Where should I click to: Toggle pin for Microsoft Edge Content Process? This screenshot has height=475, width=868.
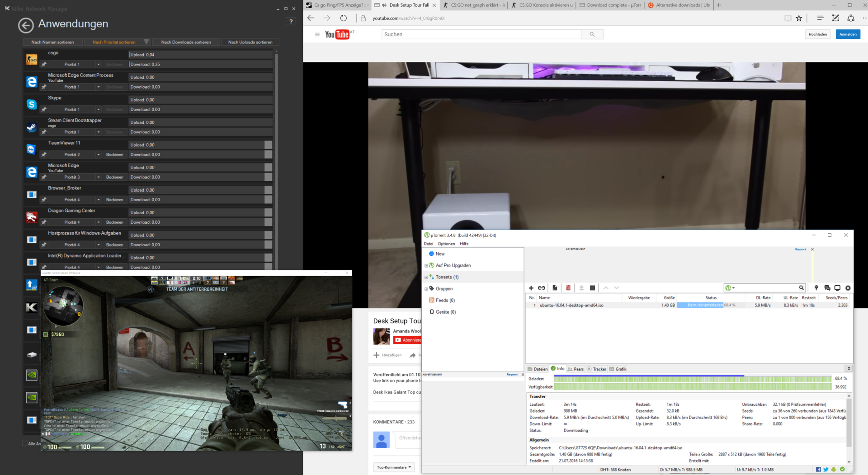click(x=44, y=87)
